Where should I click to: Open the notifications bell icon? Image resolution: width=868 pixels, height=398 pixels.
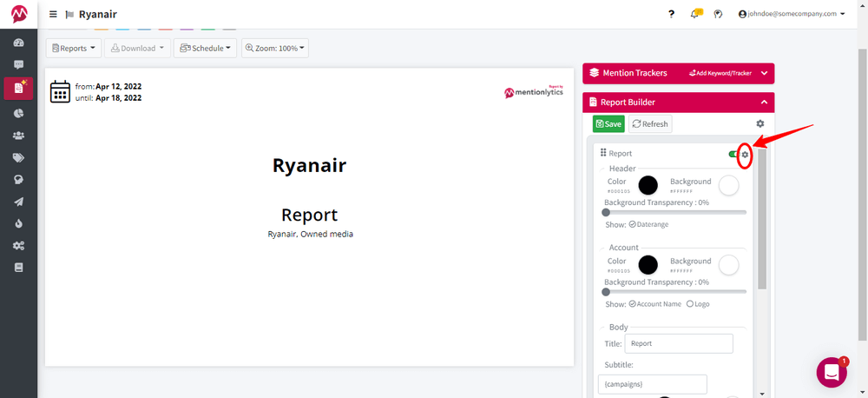[694, 14]
